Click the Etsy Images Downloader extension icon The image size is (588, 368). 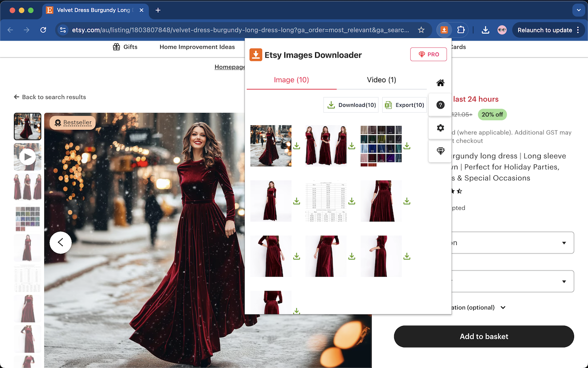(444, 30)
